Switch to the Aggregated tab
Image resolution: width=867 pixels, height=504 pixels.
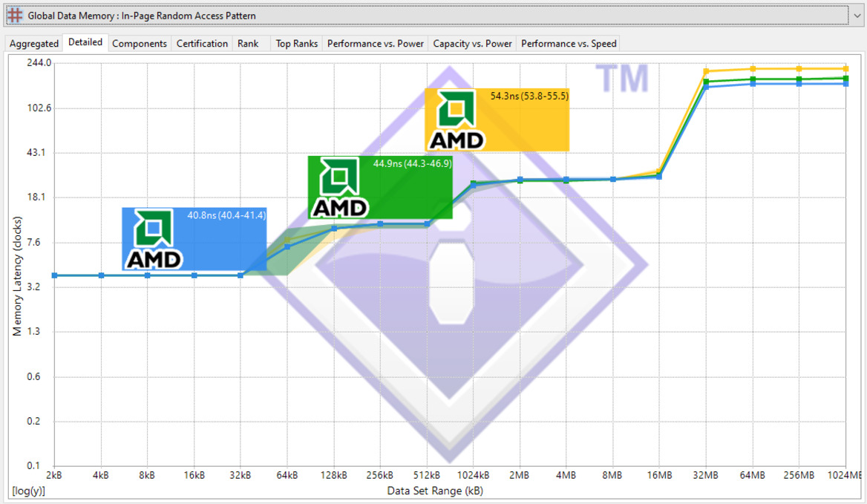point(33,43)
